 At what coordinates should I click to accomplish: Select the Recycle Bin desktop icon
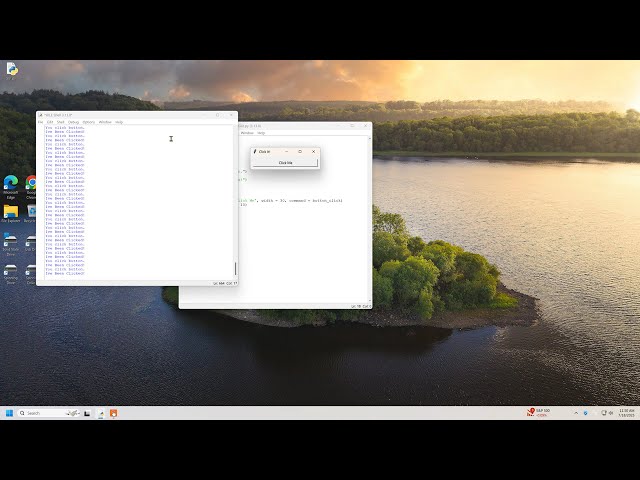click(x=31, y=213)
